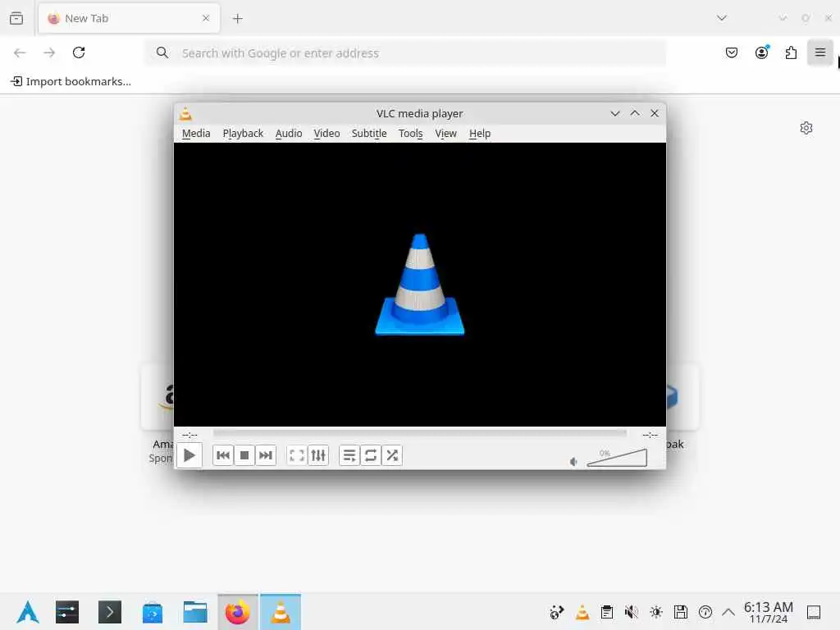Image resolution: width=840 pixels, height=630 pixels.
Task: Click the Firefox search address bar
Action: [405, 53]
